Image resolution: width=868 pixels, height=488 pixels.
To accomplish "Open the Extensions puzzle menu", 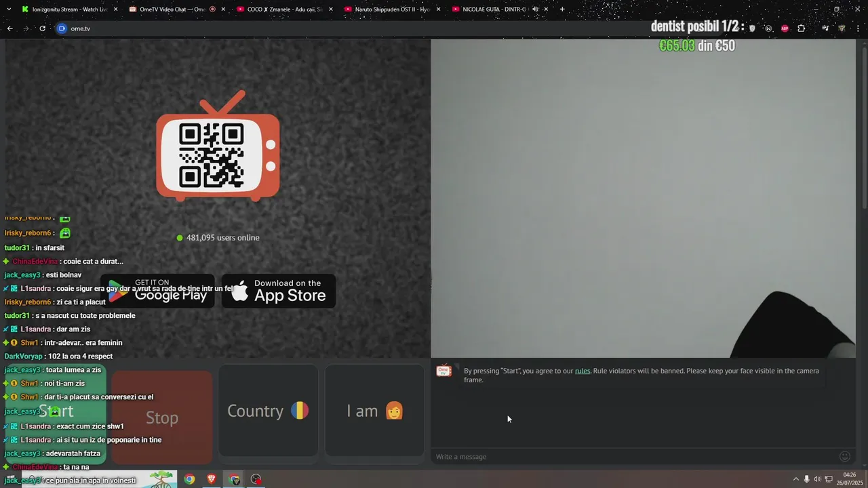I will click(801, 28).
